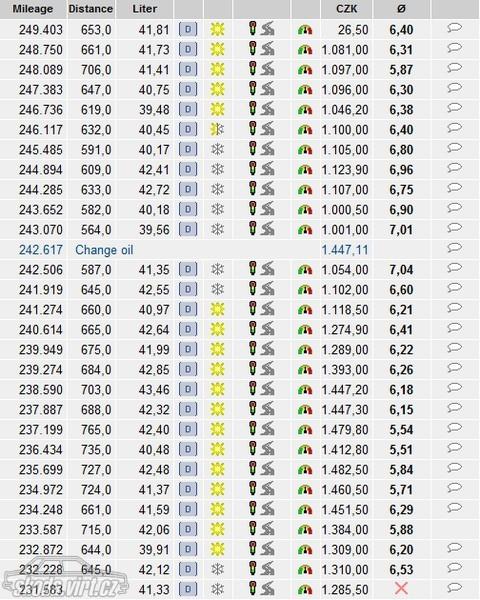The width and height of the screenshot is (480, 600).
Task: Open the 1.447,11 cost link
Action: pyautogui.click(x=345, y=250)
